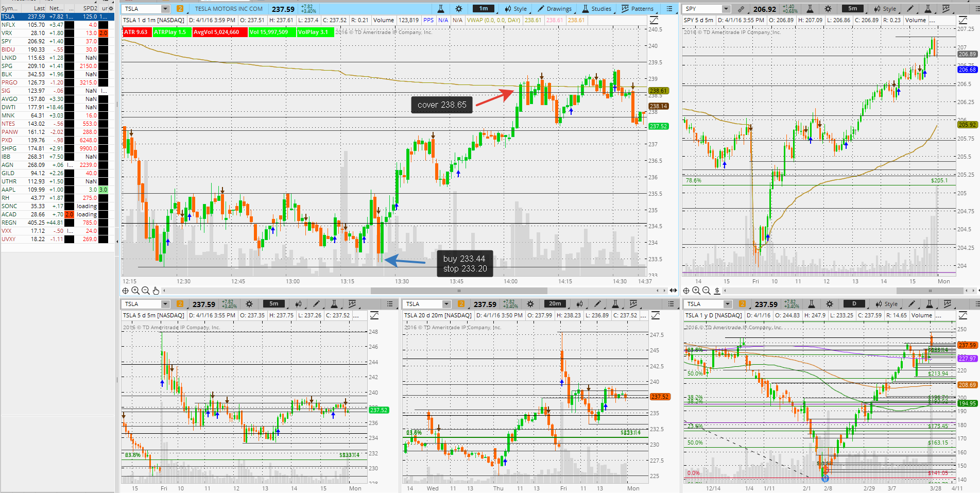980x493 pixels.
Task: Click the patterns icon in TSLA 20m chart
Action: point(633,304)
